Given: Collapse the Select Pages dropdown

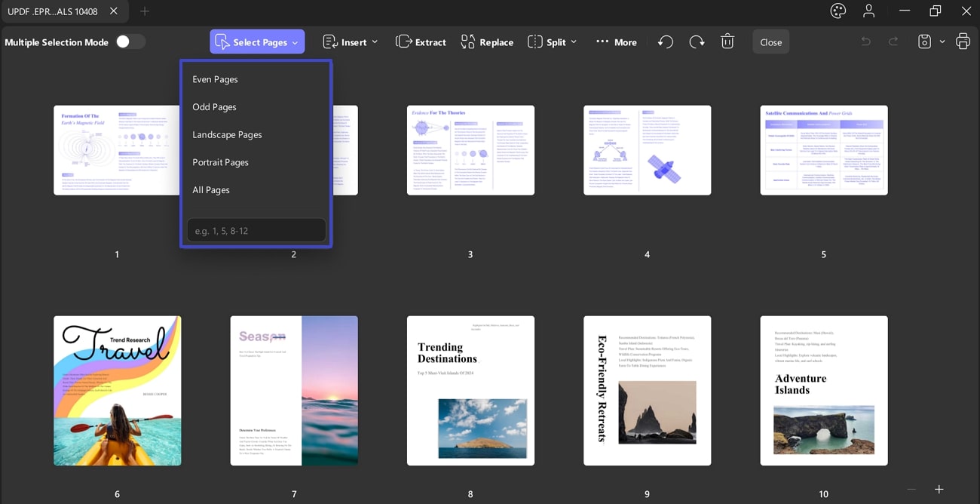Looking at the screenshot, I should 257,42.
